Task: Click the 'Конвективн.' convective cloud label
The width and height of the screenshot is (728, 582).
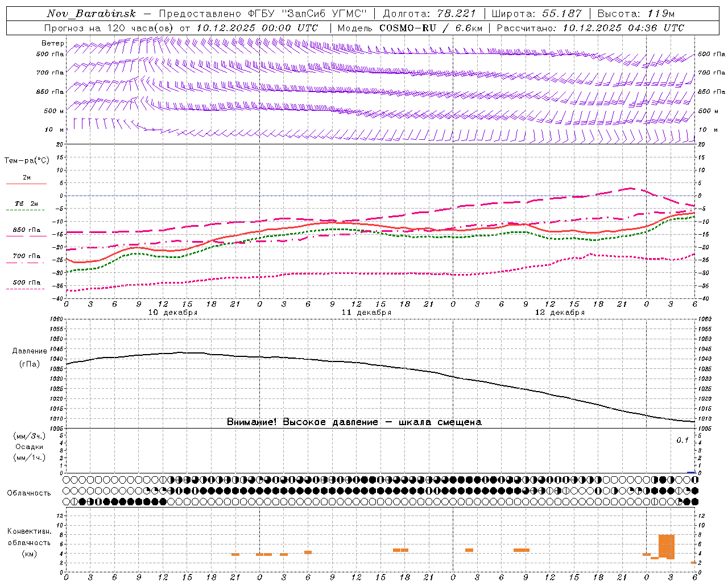Action: point(30,531)
